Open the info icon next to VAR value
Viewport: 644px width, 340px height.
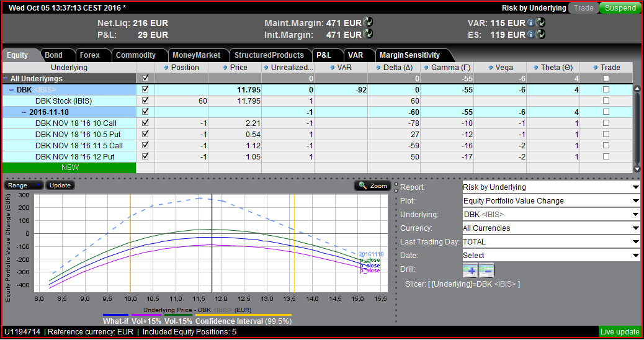[x=530, y=23]
